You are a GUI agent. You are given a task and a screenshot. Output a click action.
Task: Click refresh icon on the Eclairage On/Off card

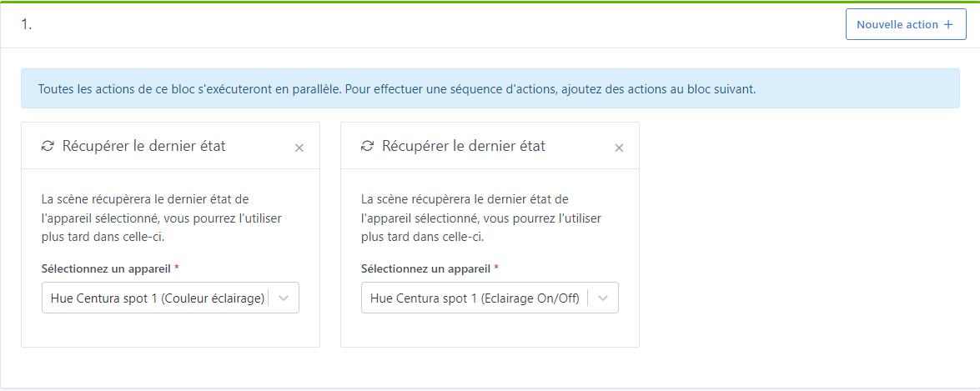click(367, 146)
